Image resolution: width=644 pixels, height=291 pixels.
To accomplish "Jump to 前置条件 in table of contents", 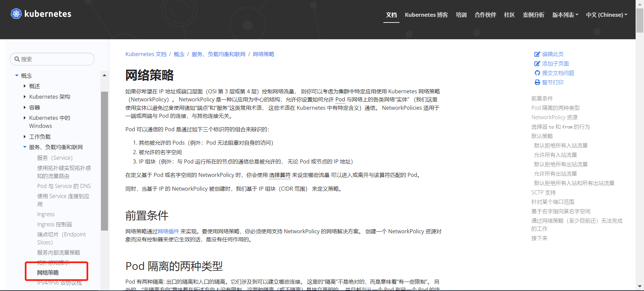I will pyautogui.click(x=542, y=98).
